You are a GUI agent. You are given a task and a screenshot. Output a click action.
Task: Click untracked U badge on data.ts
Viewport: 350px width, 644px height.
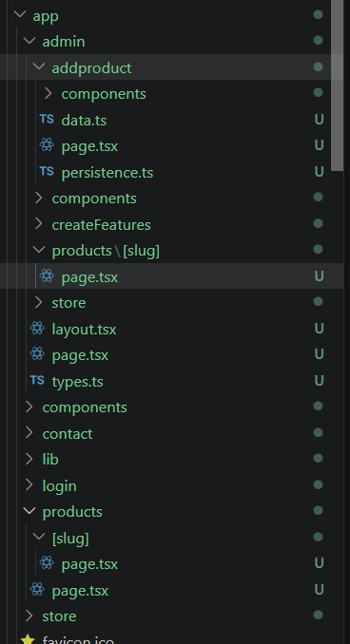click(x=320, y=120)
